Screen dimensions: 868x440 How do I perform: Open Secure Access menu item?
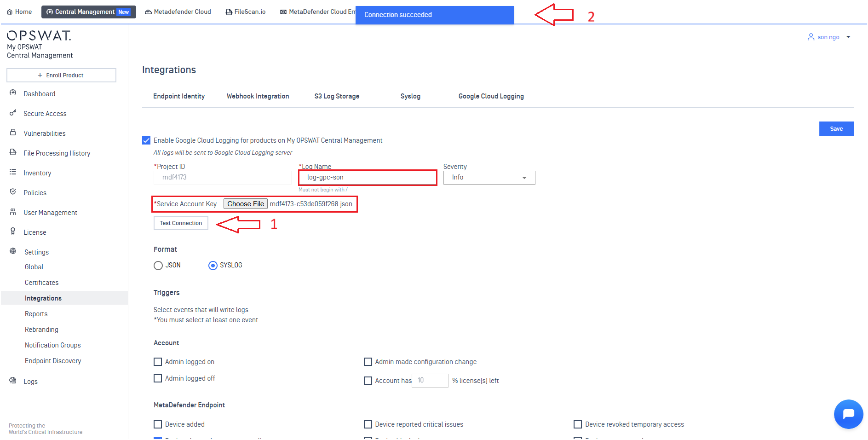pos(45,114)
